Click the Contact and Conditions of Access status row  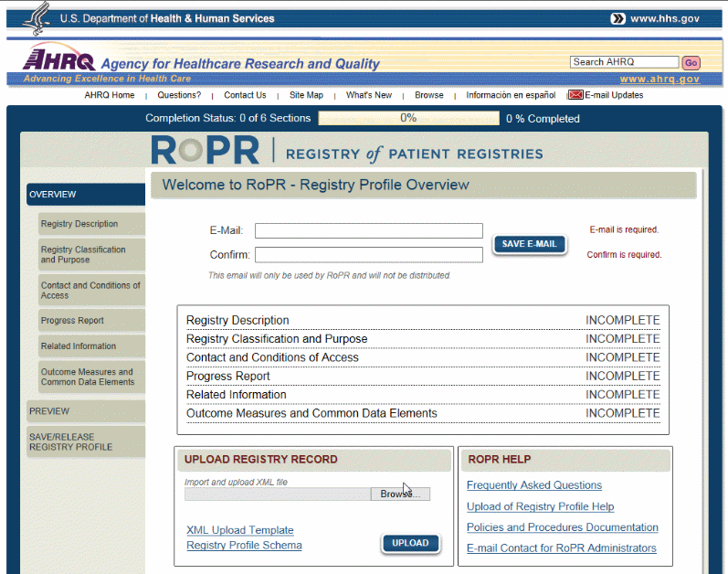[423, 357]
